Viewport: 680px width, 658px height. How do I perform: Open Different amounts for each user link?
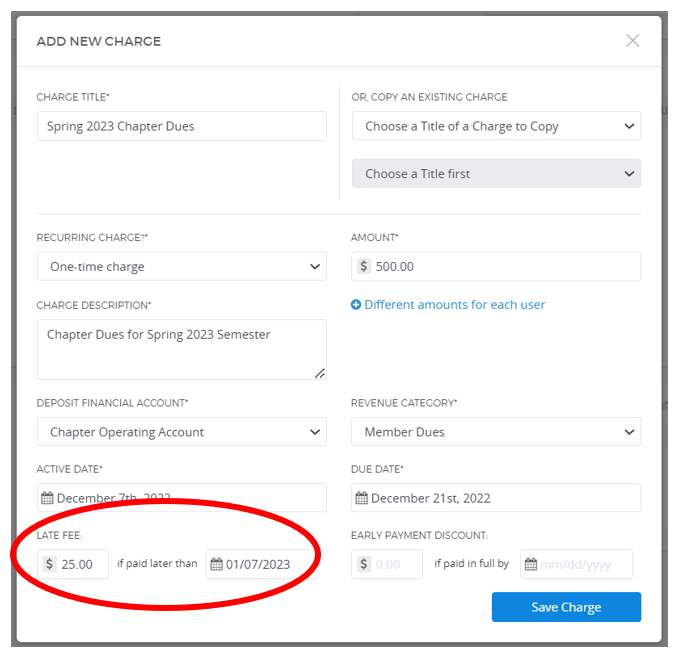click(x=455, y=305)
